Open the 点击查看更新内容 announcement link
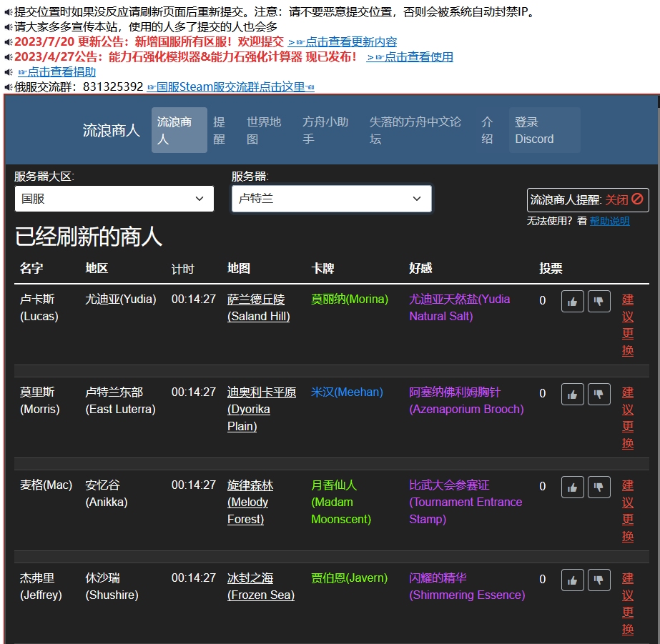 click(343, 42)
